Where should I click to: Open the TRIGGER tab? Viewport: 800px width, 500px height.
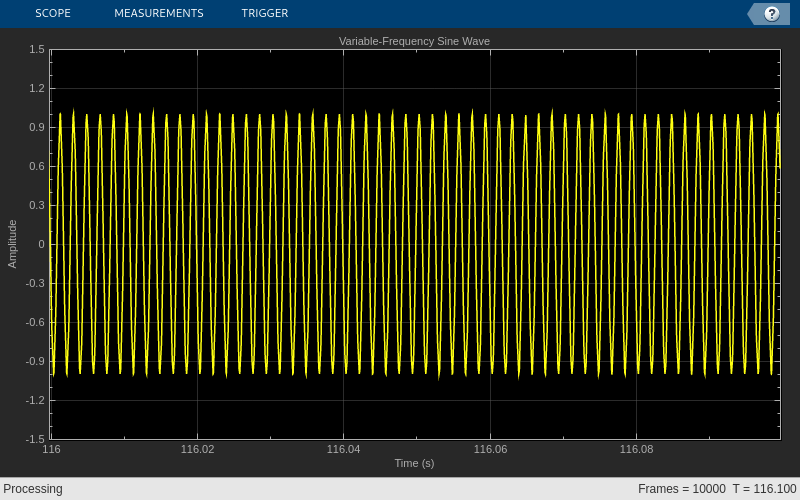(x=265, y=13)
